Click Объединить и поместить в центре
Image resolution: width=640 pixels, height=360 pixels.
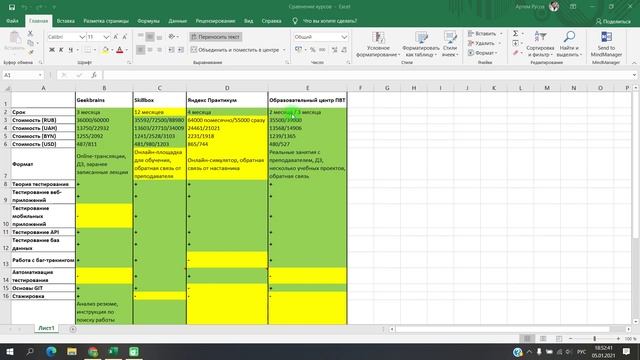coord(235,50)
